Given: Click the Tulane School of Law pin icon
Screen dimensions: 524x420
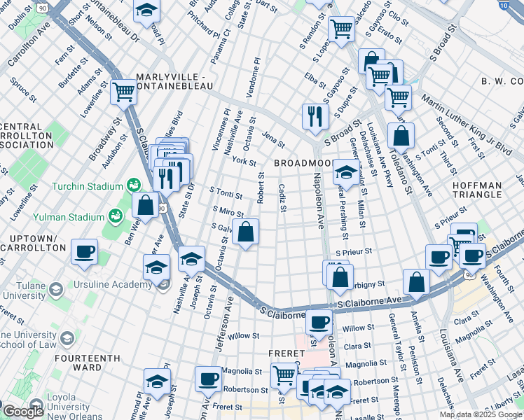Looking at the screenshot, I should click(67, 339).
